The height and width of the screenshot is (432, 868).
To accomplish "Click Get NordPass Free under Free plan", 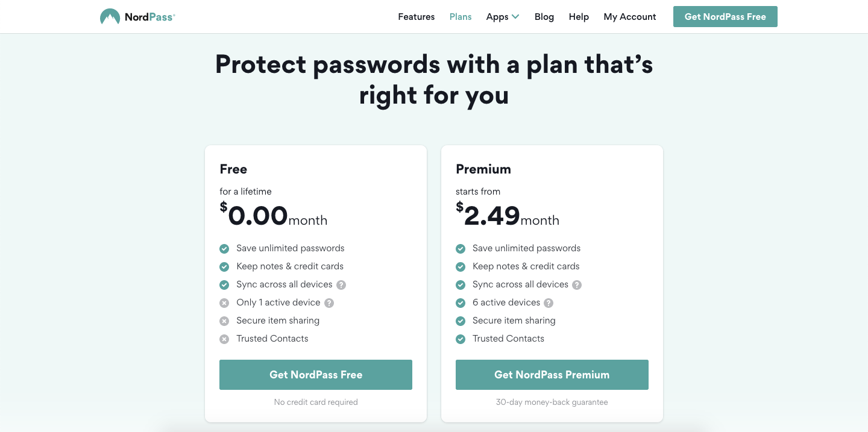I will click(316, 375).
